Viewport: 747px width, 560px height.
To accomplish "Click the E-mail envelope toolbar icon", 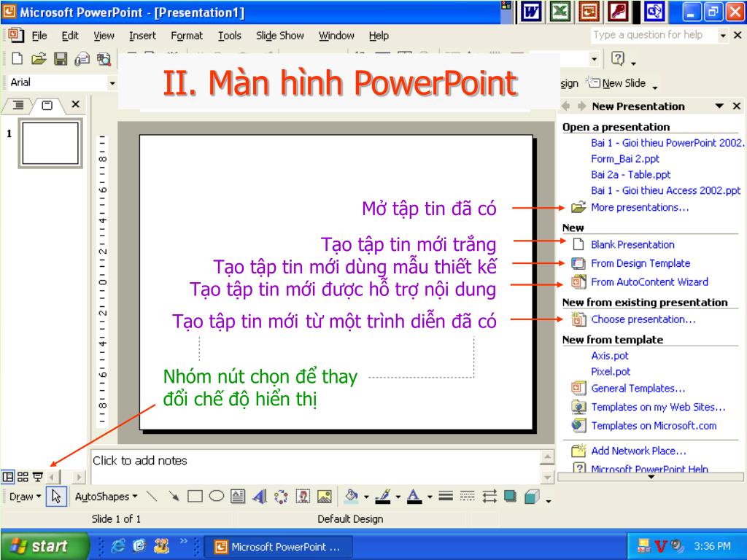I will [82, 58].
